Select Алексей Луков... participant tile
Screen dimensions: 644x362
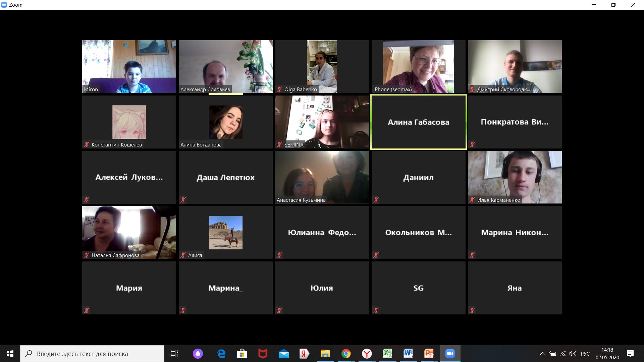129,177
